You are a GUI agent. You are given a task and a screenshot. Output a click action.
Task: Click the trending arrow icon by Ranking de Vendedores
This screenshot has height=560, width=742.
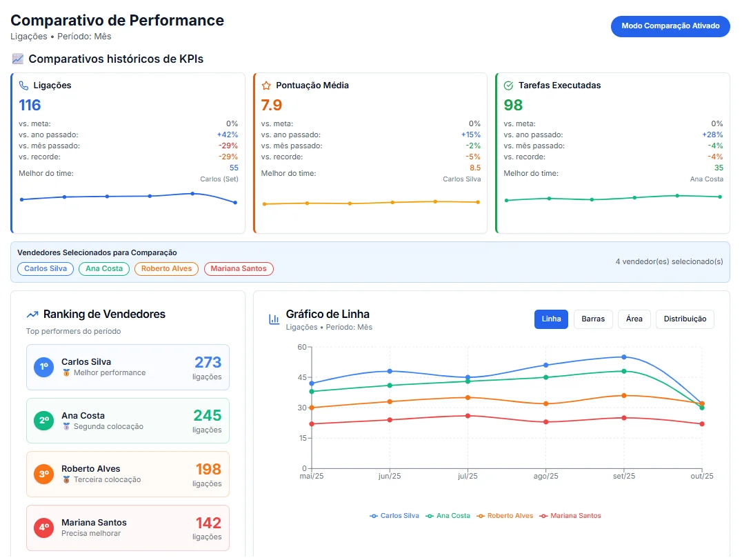32,314
